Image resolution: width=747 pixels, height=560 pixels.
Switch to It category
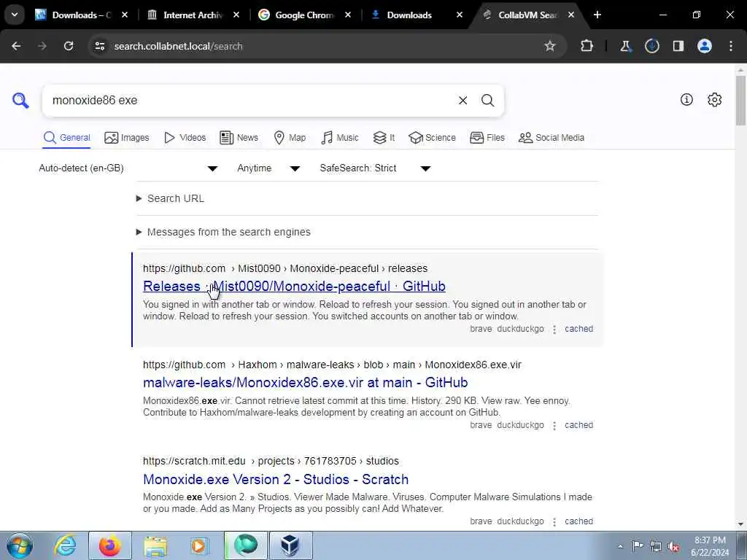click(x=384, y=138)
